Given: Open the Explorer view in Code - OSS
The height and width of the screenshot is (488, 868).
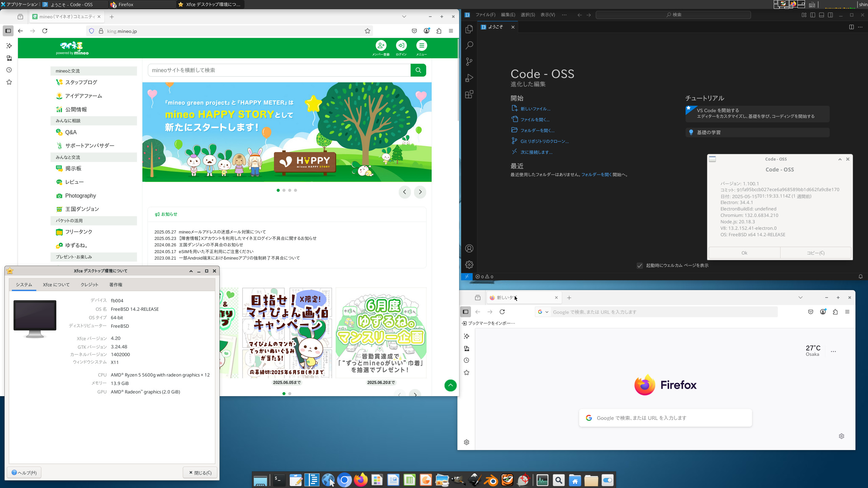Looking at the screenshot, I should [469, 29].
